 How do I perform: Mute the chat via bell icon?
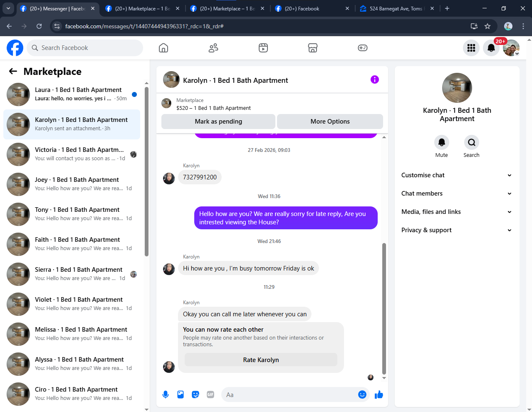(x=442, y=142)
